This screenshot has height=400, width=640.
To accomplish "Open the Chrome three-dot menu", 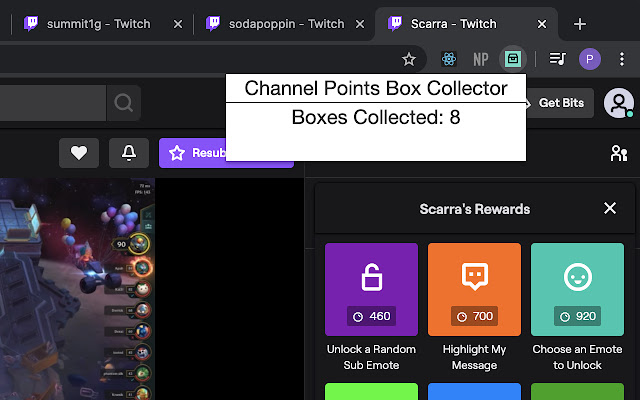I will (x=622, y=59).
